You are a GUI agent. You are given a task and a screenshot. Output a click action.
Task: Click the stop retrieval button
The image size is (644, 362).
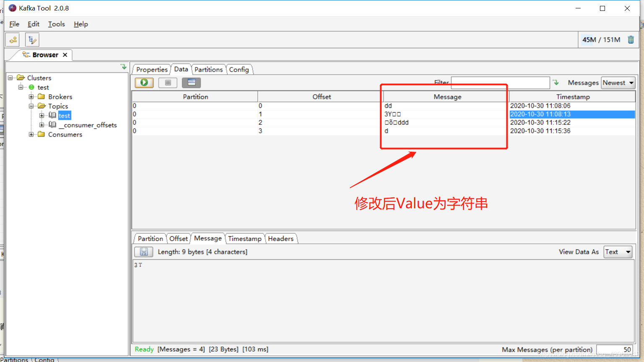168,83
